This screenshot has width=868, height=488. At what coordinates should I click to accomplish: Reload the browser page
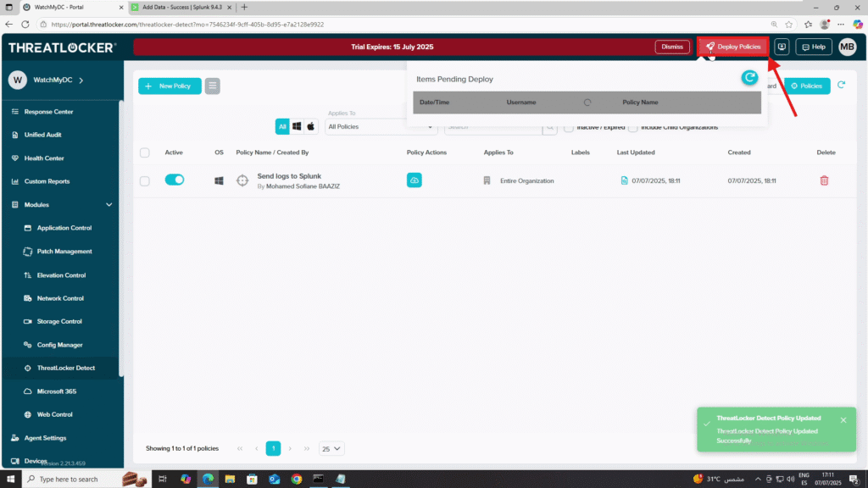click(x=25, y=25)
